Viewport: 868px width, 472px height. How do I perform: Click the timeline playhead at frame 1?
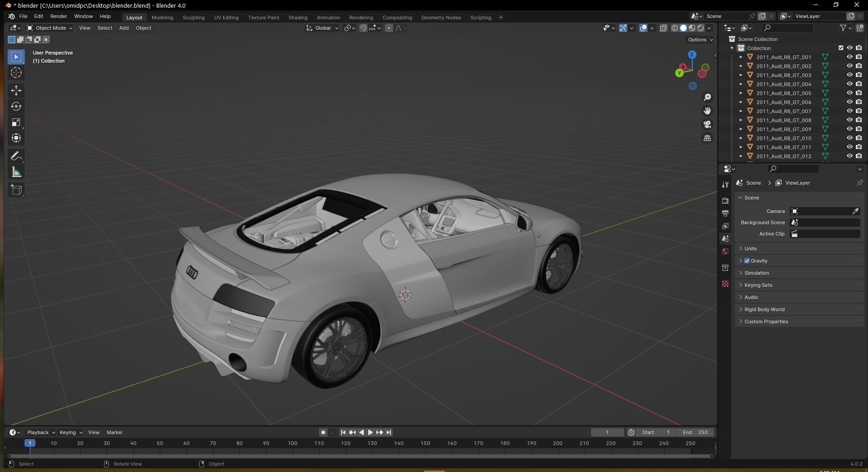point(30,443)
